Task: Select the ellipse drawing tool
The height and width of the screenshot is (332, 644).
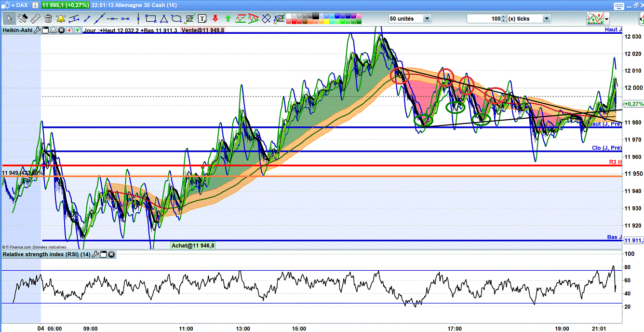Action: click(176, 19)
